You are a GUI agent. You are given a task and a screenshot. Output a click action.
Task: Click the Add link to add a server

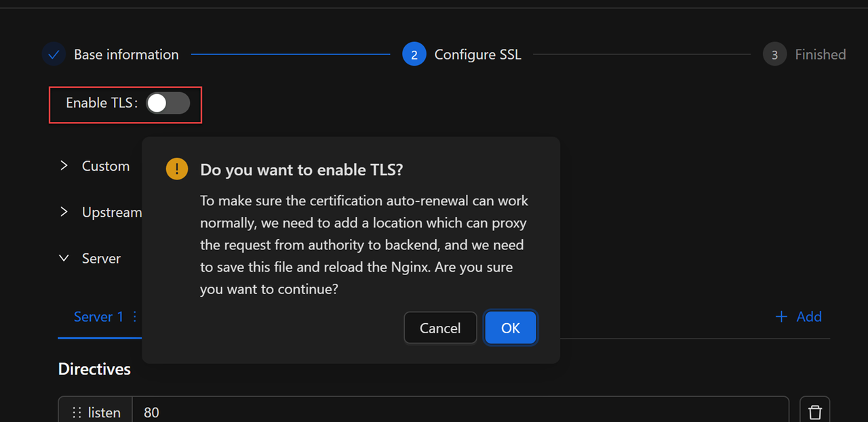[808, 316]
